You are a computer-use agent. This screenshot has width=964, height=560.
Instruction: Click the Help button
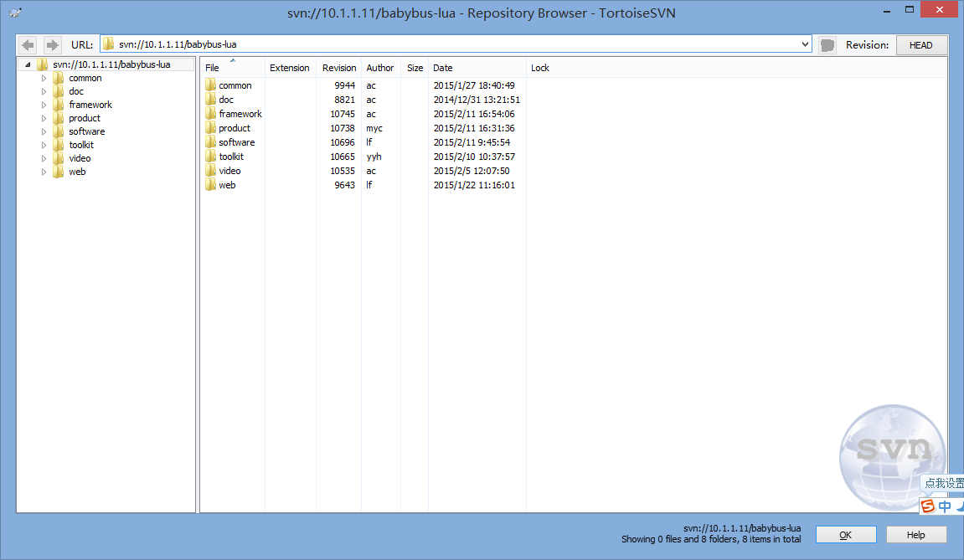(x=916, y=535)
